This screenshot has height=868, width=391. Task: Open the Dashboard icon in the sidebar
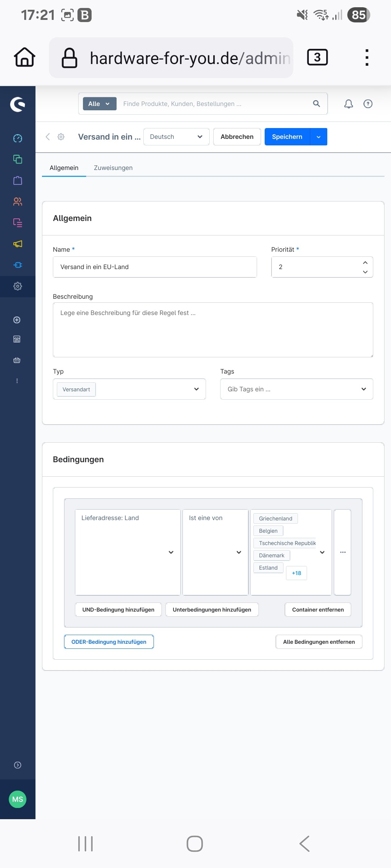point(17,138)
